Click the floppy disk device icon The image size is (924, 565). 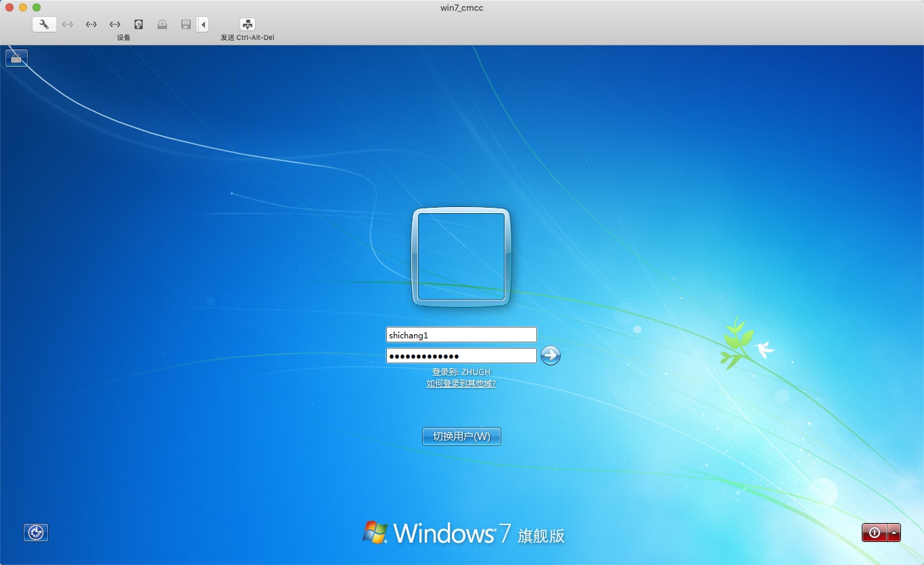186,24
